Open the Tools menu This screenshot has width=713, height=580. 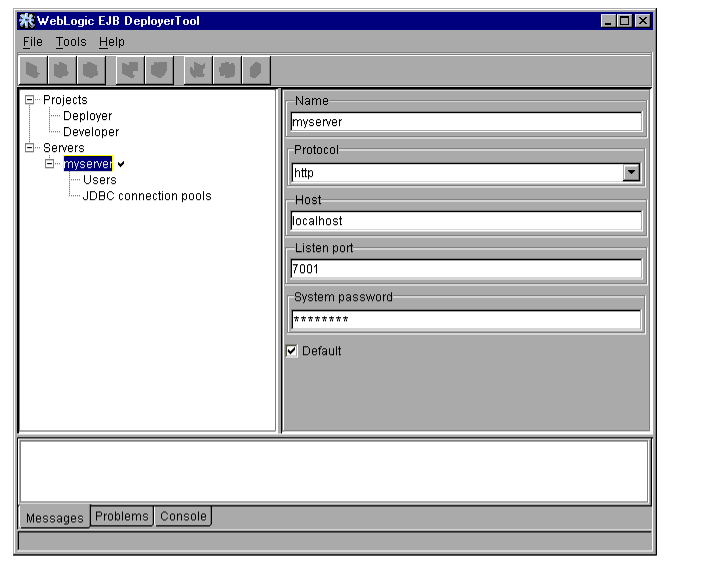click(71, 42)
